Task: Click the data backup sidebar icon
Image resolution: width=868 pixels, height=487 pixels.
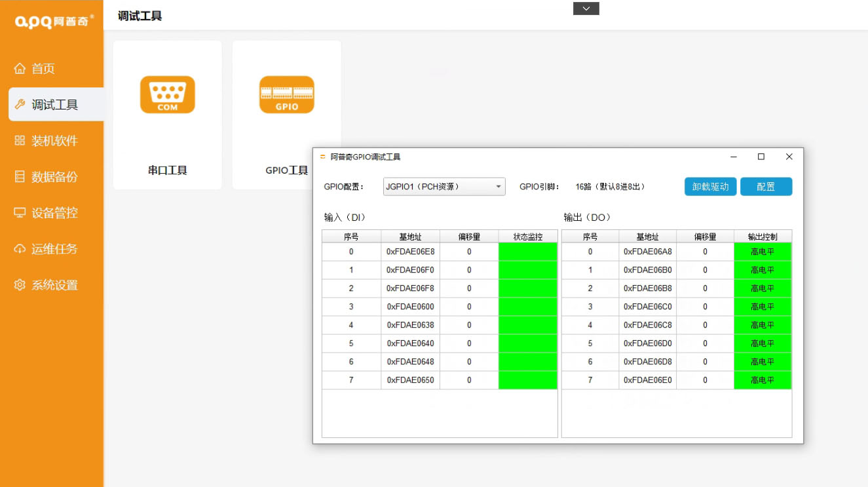Action: coord(20,177)
